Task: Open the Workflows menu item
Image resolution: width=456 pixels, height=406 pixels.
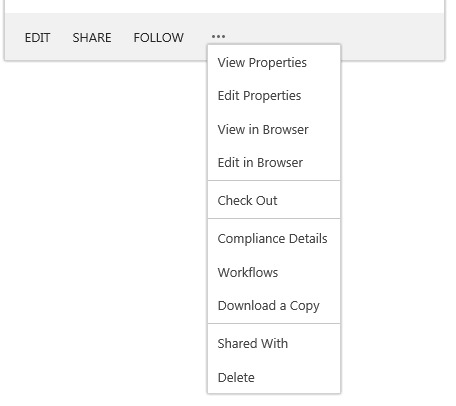Action: pos(274,272)
